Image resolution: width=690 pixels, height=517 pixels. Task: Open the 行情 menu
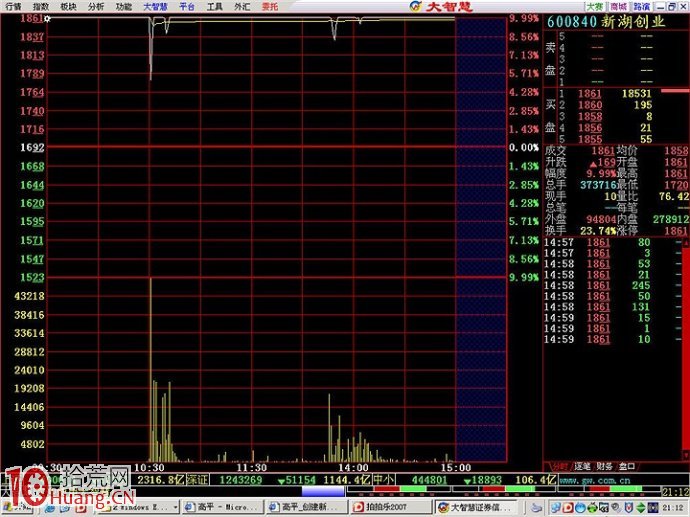(x=14, y=6)
